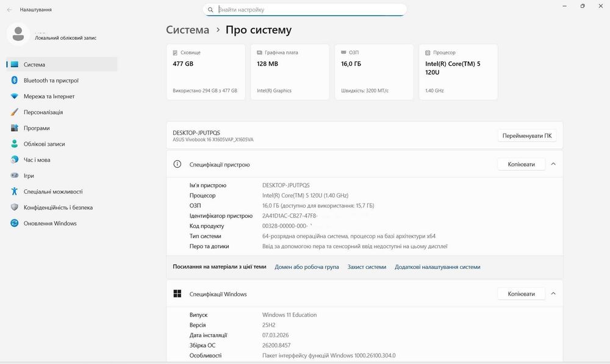
Task: Click the OS build value 26200.8457
Action: (x=276, y=345)
